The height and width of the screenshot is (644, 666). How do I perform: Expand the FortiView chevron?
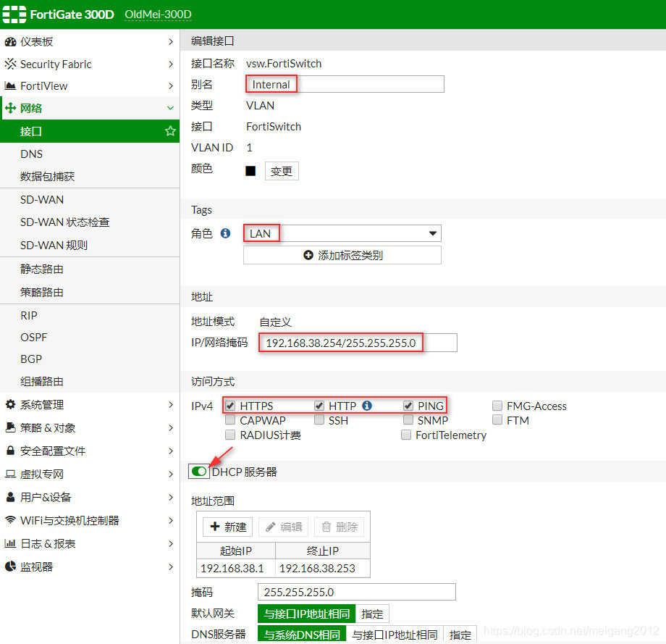point(170,86)
